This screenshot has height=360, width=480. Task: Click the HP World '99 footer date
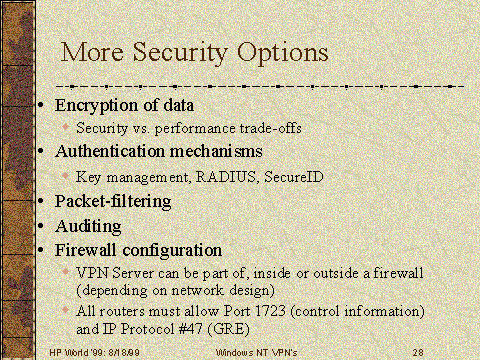(94, 353)
